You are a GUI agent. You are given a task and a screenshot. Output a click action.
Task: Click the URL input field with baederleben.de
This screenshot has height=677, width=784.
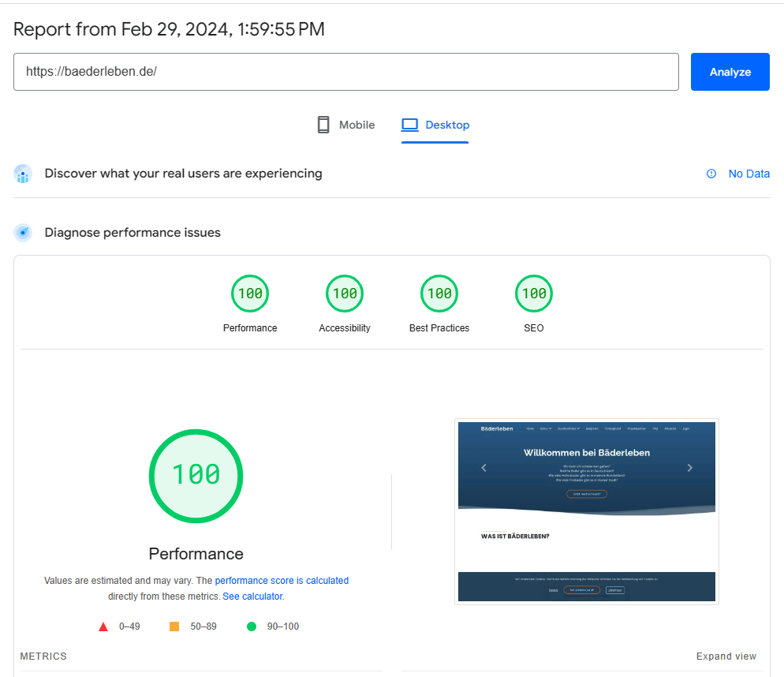coord(345,72)
